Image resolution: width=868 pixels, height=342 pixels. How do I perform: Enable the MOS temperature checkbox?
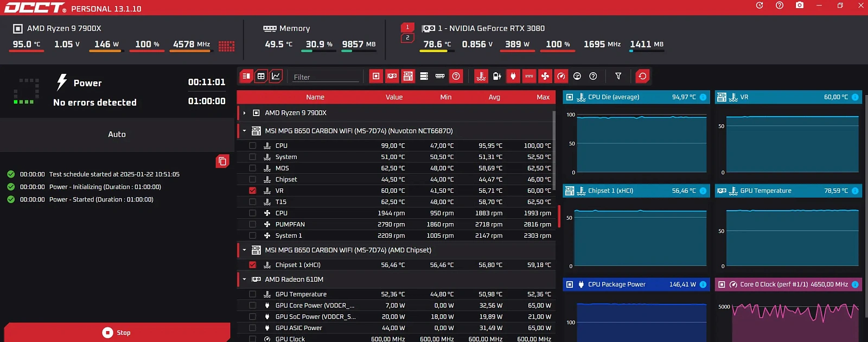click(252, 168)
